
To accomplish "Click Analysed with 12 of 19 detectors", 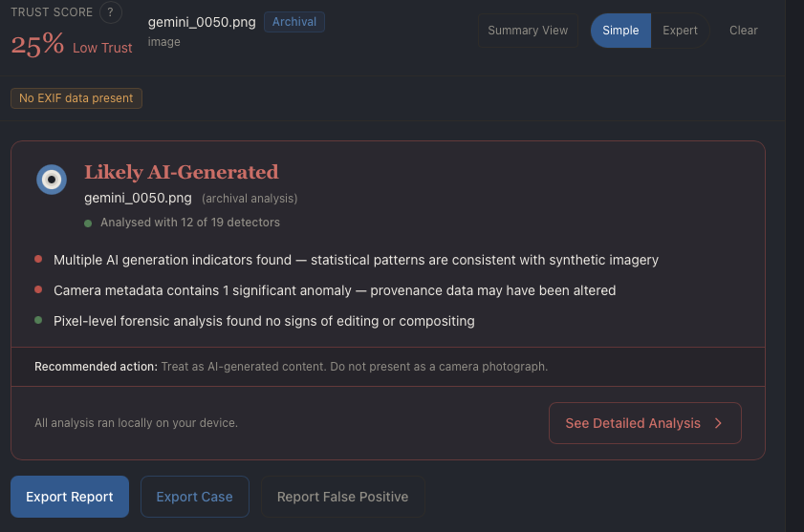I will point(190,222).
